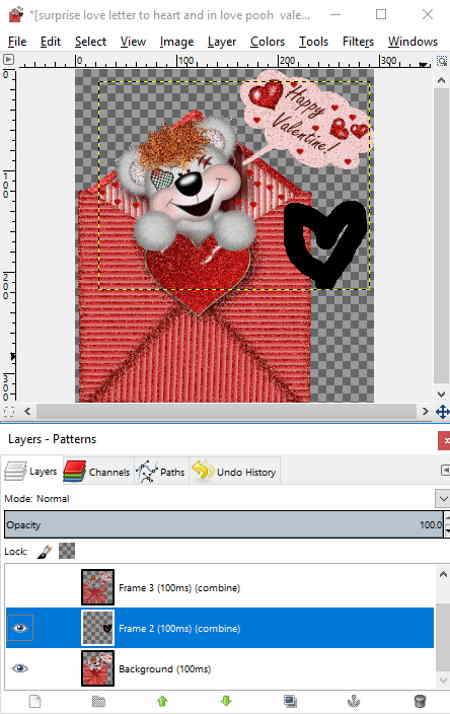450x714 pixels.
Task: Lower layer with the green down arrow
Action: [x=226, y=701]
